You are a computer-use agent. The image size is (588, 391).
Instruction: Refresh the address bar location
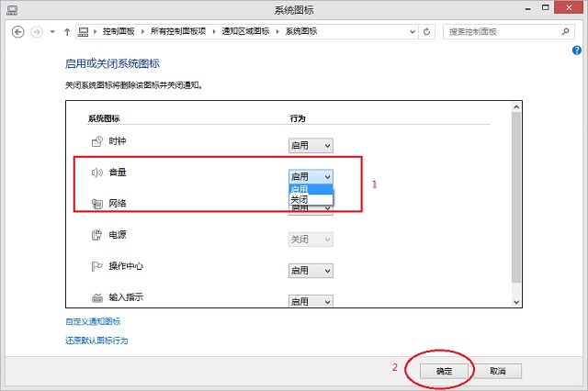(x=427, y=31)
